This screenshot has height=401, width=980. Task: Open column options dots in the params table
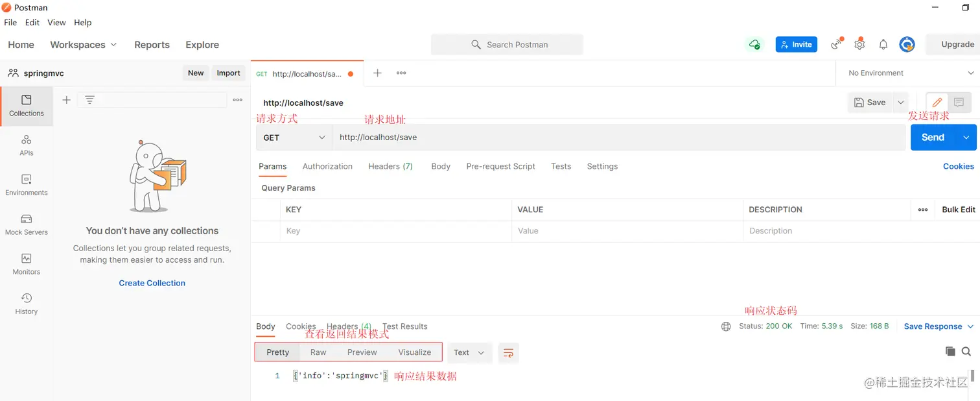point(923,210)
